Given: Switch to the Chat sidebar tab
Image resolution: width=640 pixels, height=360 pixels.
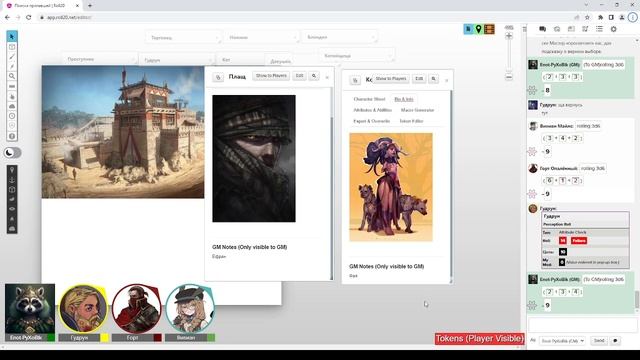Looking at the screenshot, I should pos(542,29).
